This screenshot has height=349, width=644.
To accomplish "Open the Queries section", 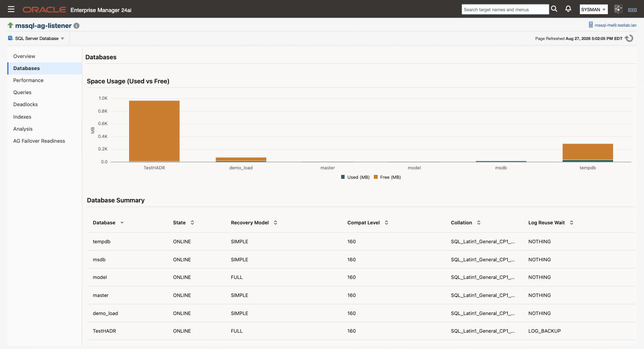I will click(x=44, y=92).
